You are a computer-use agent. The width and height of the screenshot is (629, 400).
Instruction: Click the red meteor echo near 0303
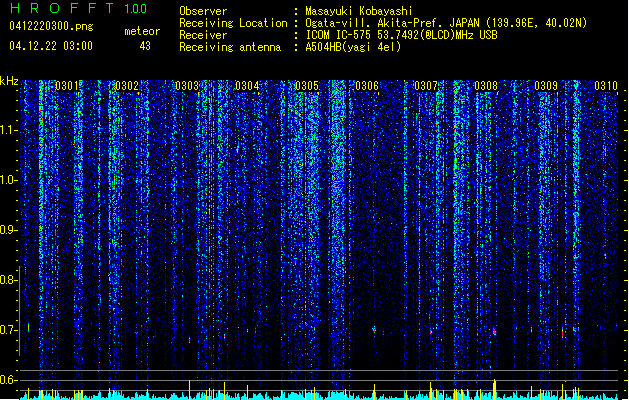coord(190,340)
